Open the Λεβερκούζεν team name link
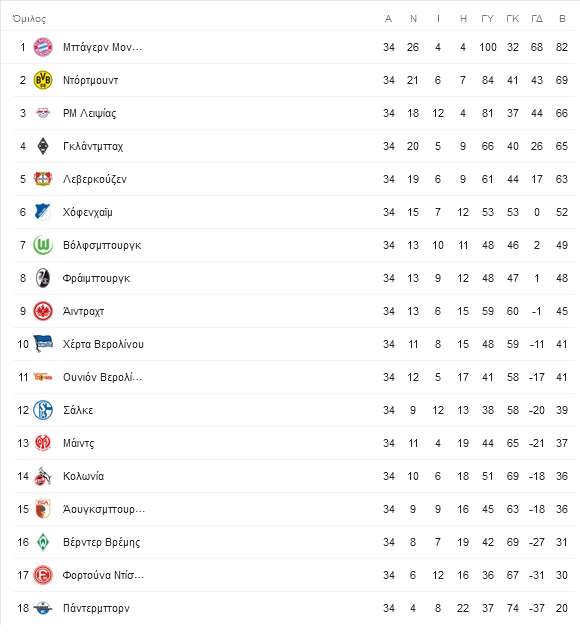Screen dimensions: 580x634 pos(95,179)
